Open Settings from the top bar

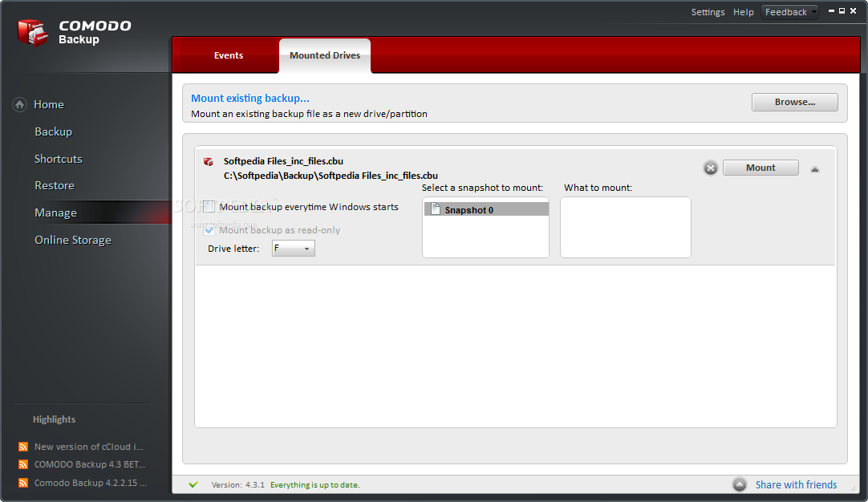click(x=708, y=12)
